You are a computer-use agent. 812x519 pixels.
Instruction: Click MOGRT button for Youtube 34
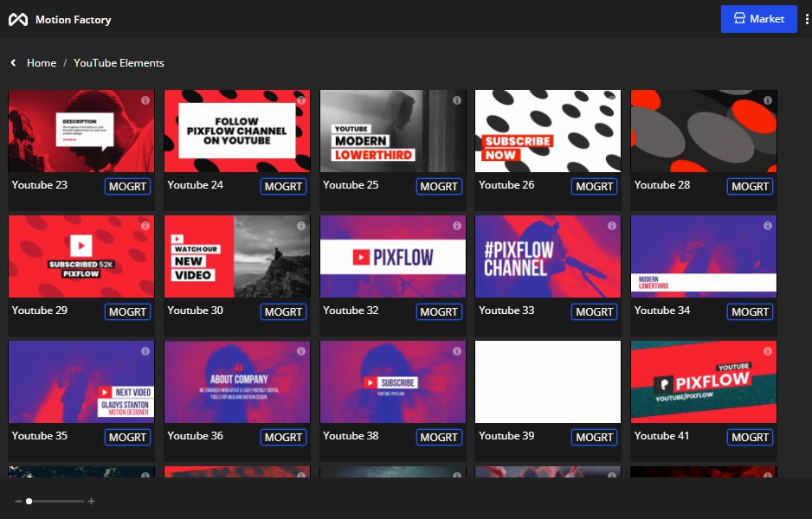pyautogui.click(x=750, y=312)
